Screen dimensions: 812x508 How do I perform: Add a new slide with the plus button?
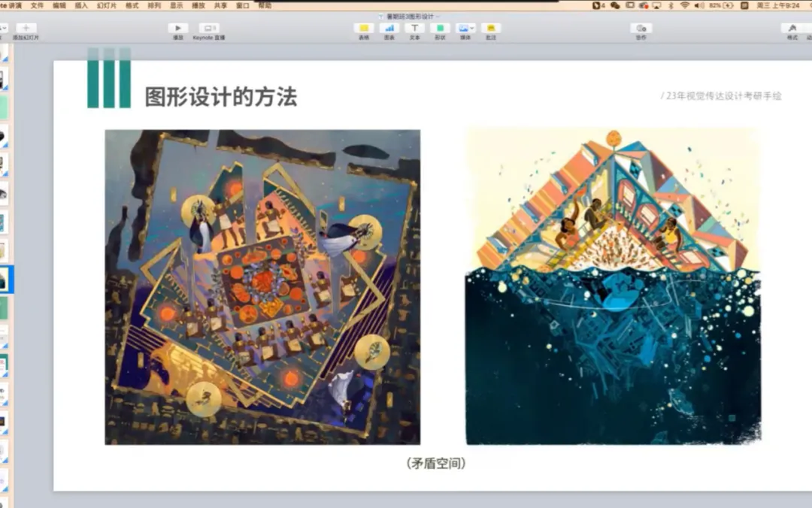click(x=26, y=28)
